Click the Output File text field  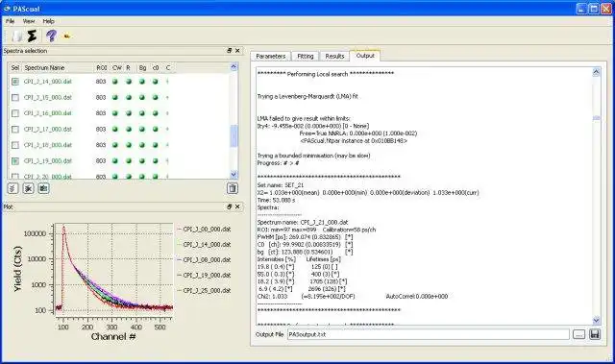(x=428, y=334)
